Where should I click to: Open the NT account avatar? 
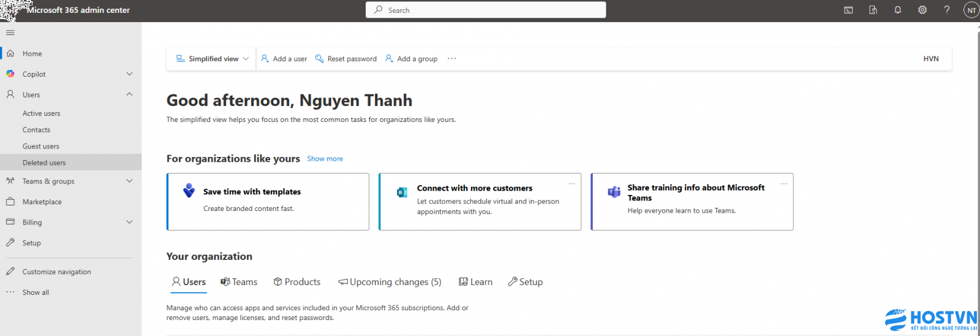click(971, 10)
